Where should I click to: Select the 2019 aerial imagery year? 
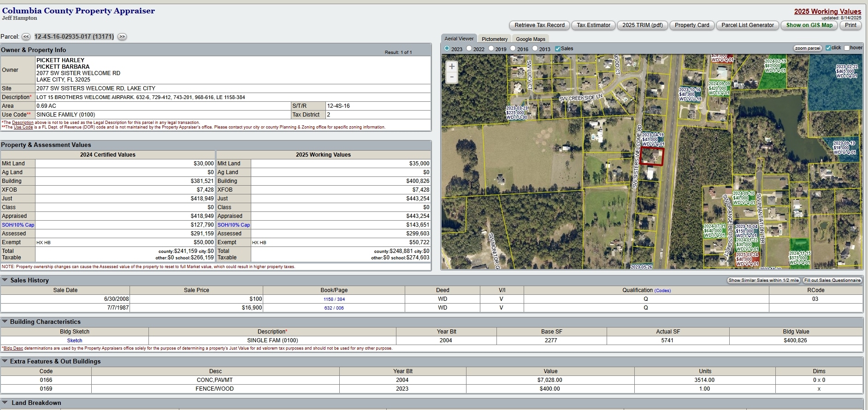pyautogui.click(x=491, y=48)
